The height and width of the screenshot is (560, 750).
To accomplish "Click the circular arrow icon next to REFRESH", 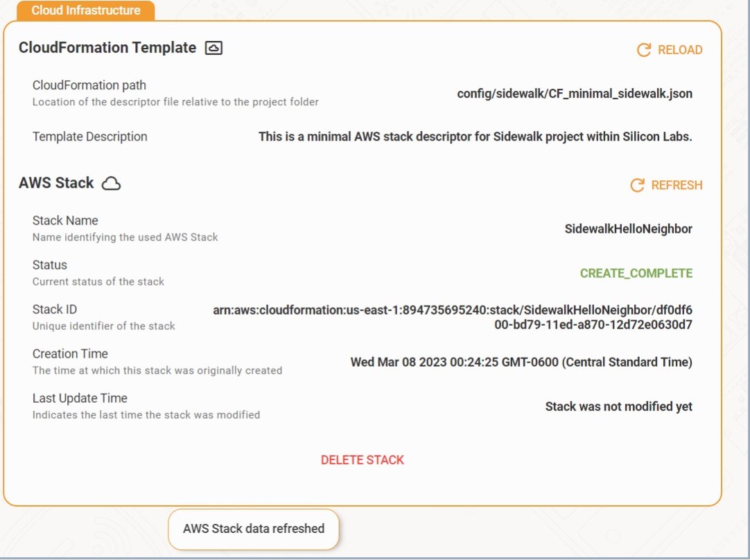I will click(637, 185).
